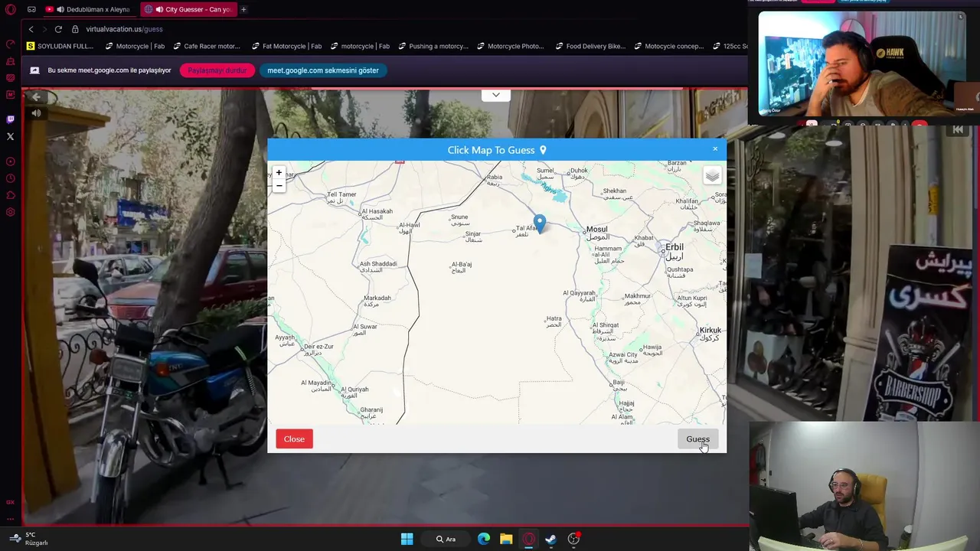Screen dimensions: 980x551
Task: Mute the City Guesser video sound
Action: click(x=36, y=113)
